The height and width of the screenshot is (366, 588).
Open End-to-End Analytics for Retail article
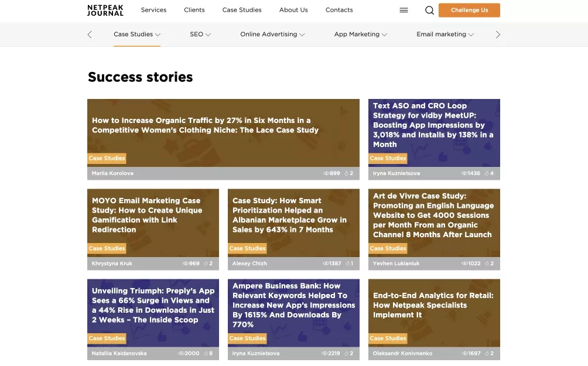pos(433,305)
